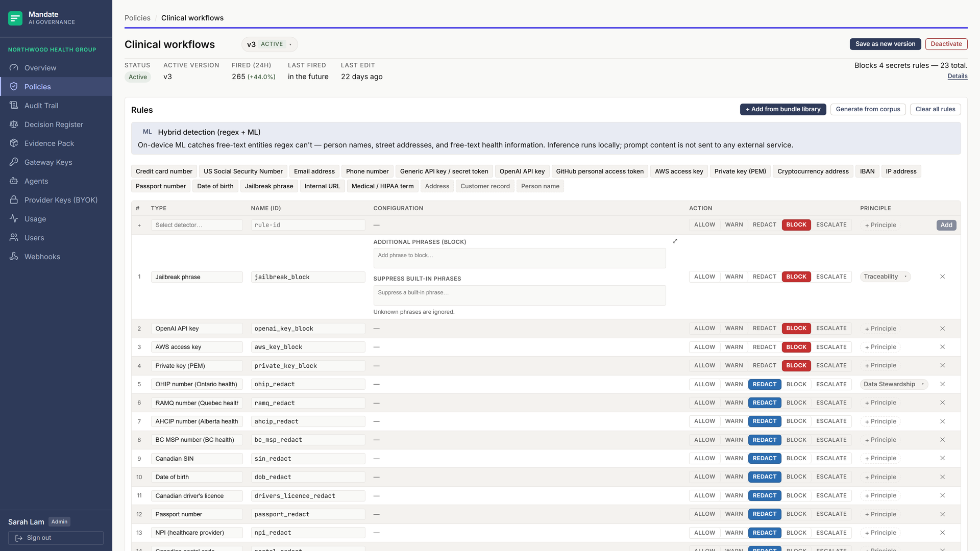
Task: Open the Data Stewardship principle dropdown
Action: (x=894, y=384)
